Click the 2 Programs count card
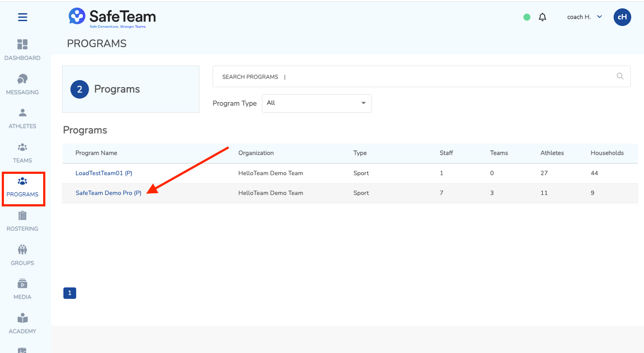 pyautogui.click(x=131, y=89)
